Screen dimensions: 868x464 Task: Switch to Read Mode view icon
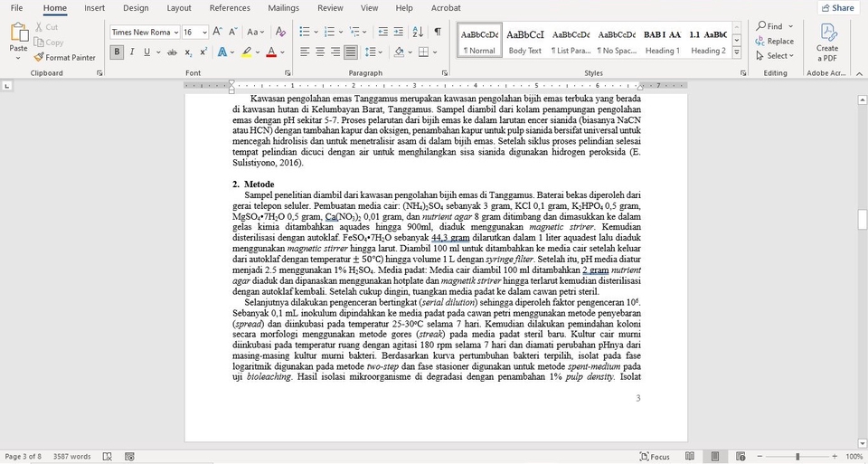(690, 457)
